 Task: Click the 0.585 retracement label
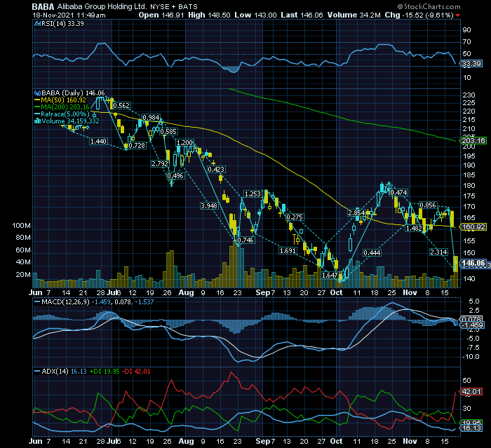(168, 132)
